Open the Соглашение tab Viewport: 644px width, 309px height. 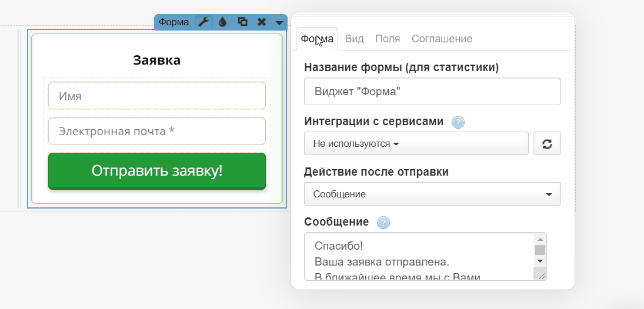point(442,39)
